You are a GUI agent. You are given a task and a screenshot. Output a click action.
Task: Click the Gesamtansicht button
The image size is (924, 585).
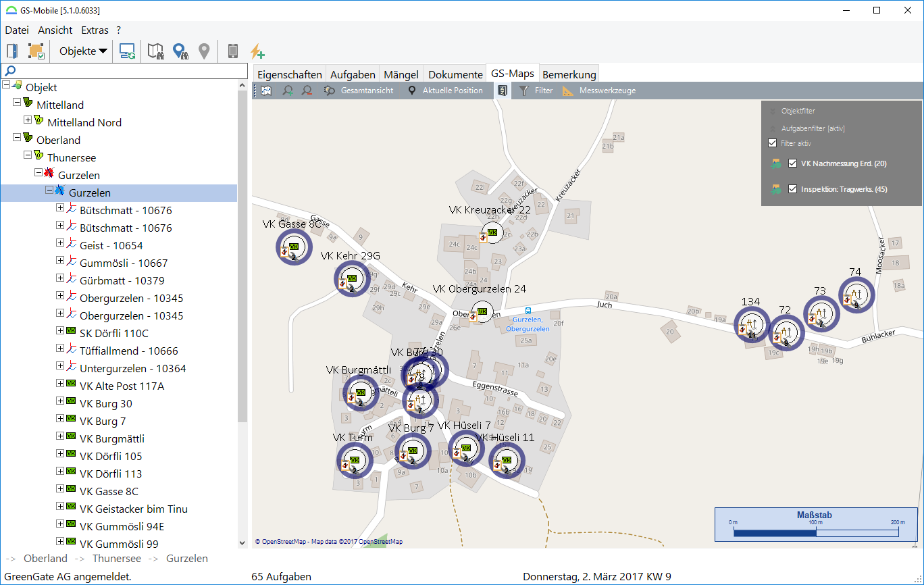[x=359, y=91]
